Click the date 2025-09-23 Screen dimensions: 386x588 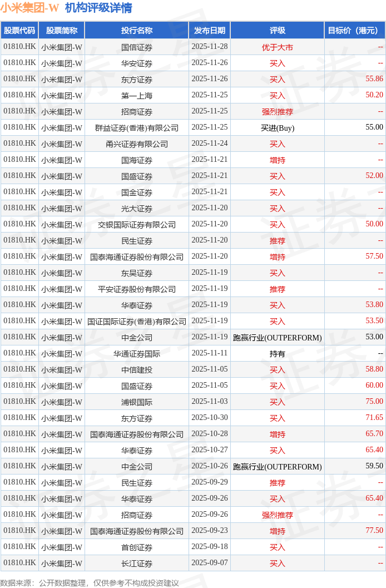point(210,530)
